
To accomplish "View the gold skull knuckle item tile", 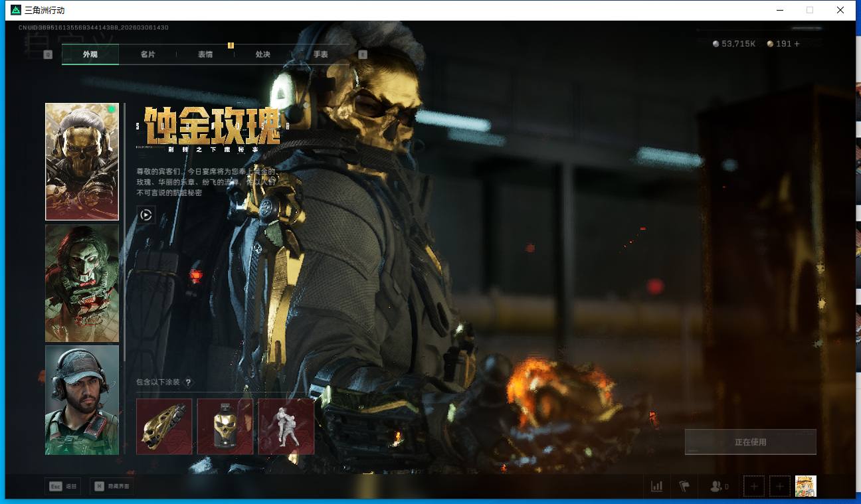I will 164,426.
